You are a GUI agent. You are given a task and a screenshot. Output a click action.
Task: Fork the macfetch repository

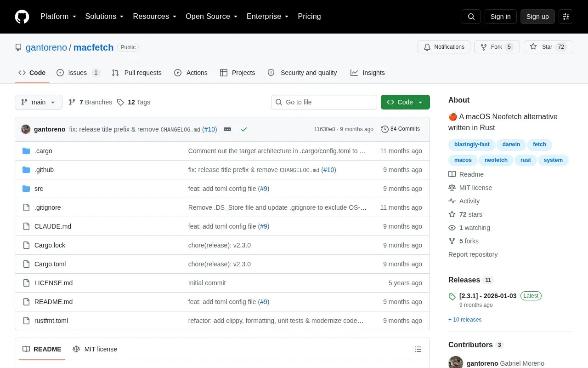point(497,47)
